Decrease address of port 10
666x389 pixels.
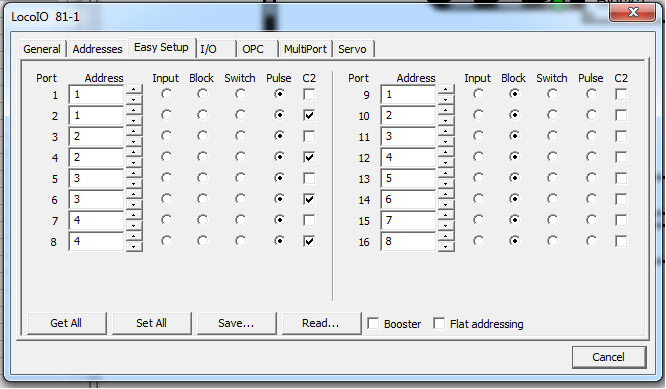[446, 121]
